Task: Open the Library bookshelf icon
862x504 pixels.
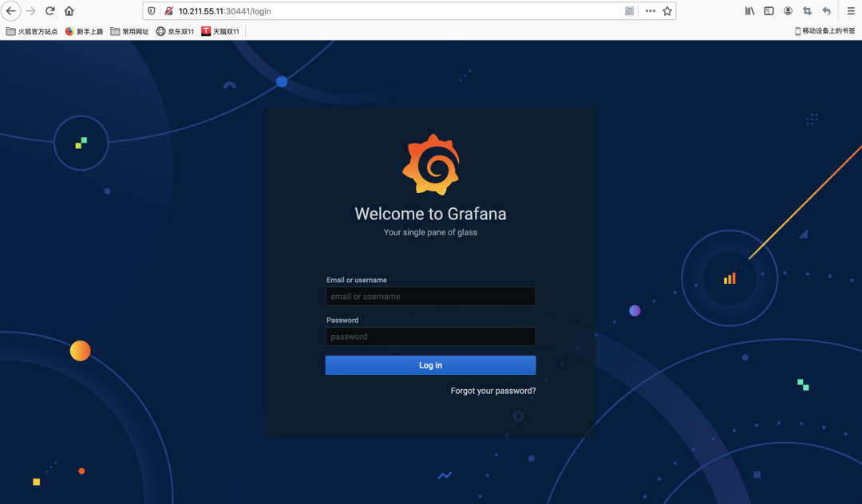Action: 749,11
